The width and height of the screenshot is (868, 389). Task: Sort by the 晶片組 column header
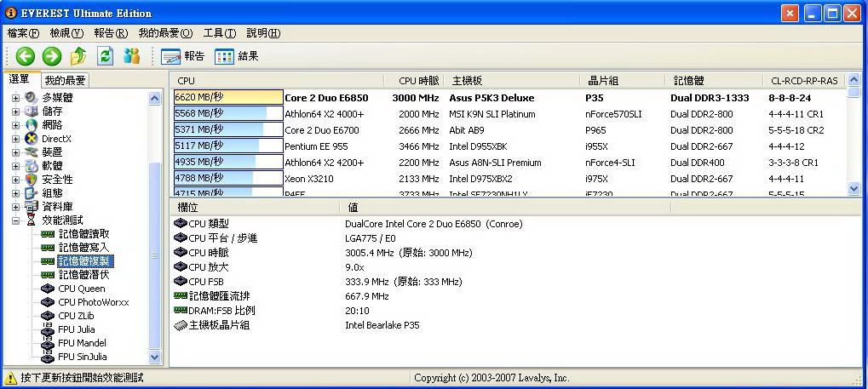(623, 81)
